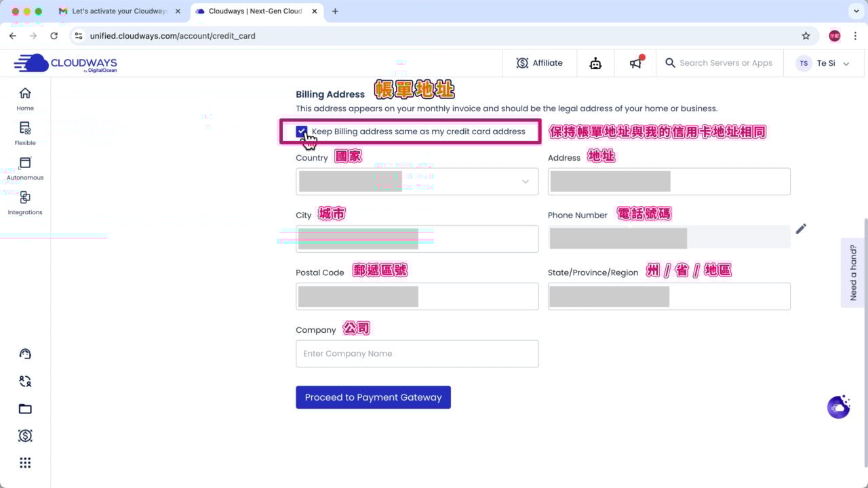Expand the Chrome tab search chevron
This screenshot has height=488, width=868.
click(854, 12)
